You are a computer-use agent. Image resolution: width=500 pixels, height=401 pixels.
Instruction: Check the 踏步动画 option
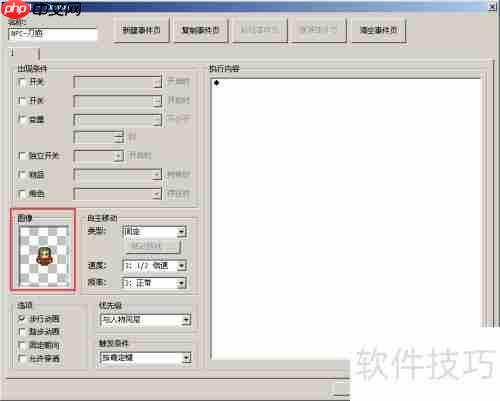[22, 332]
